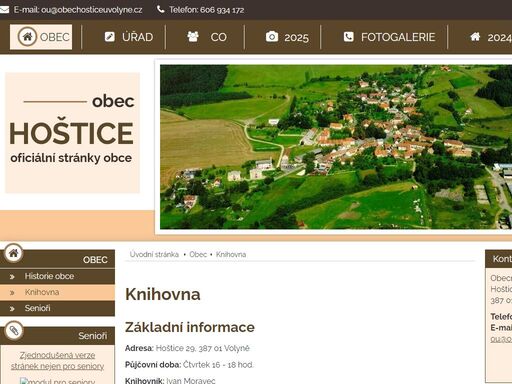Click the round house icon on OBEC sidebar header

(x=13, y=253)
